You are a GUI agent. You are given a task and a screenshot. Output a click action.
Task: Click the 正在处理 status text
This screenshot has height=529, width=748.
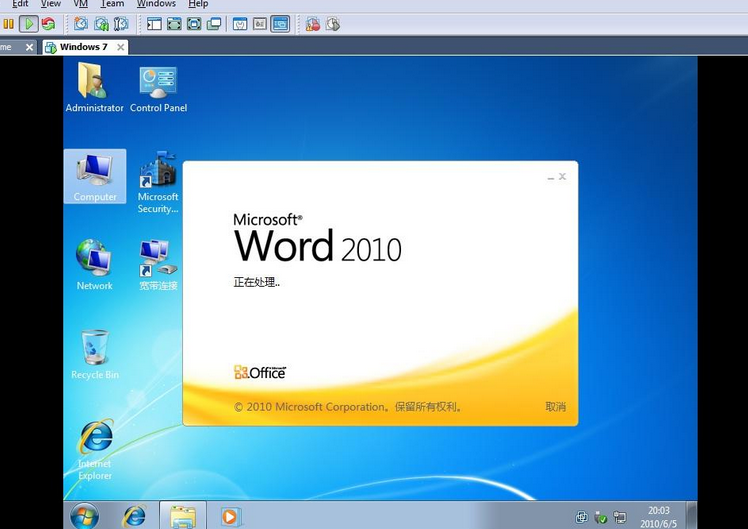click(256, 282)
